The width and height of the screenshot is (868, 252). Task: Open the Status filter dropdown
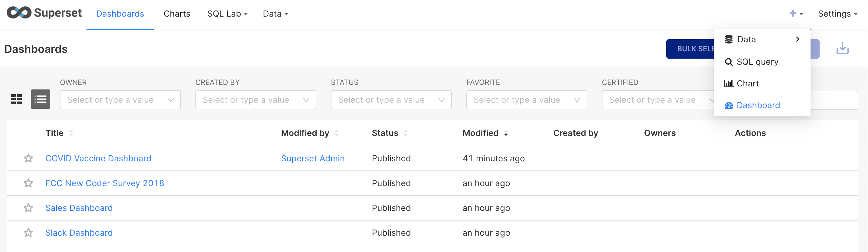(x=391, y=100)
